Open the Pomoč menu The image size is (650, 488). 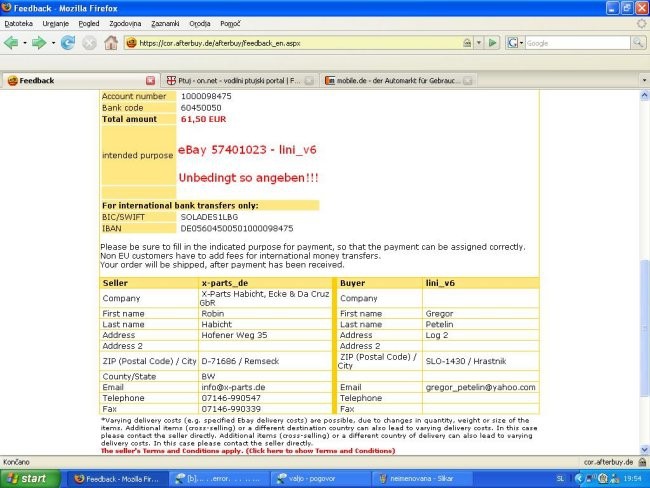click(230, 24)
